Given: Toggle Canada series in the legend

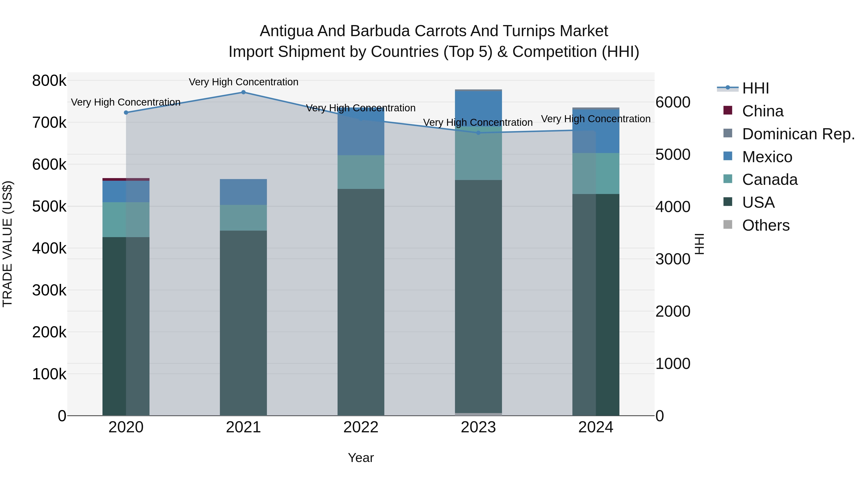Looking at the screenshot, I should [760, 180].
